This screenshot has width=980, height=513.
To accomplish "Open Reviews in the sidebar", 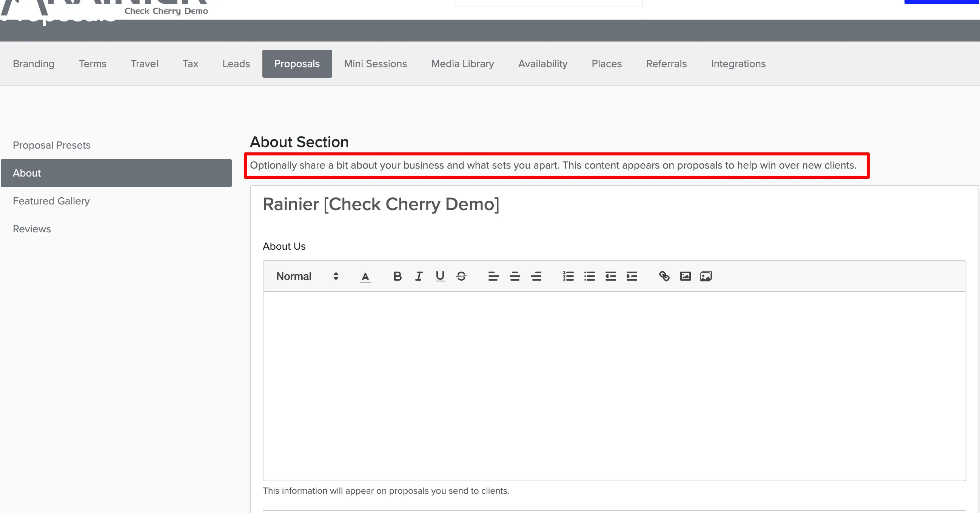I will point(116,229).
